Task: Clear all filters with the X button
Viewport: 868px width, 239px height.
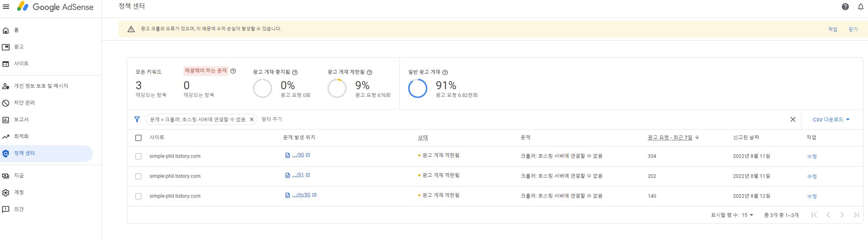Action: 793,119
